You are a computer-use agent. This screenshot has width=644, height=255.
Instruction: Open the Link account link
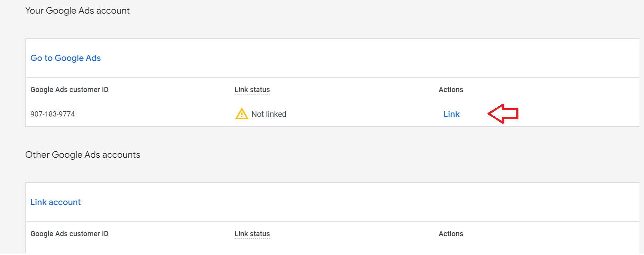tap(56, 202)
